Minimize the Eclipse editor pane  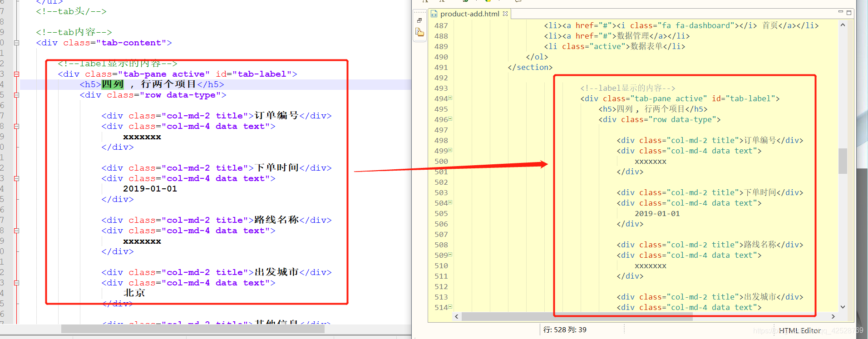coord(840,12)
